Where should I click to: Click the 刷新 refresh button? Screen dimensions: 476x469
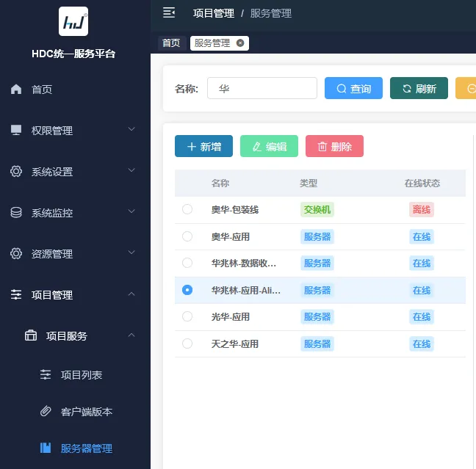coord(419,88)
